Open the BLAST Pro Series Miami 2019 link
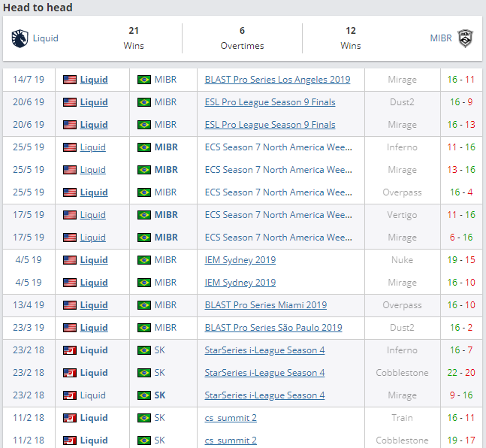The width and height of the screenshot is (486, 448). click(x=265, y=305)
